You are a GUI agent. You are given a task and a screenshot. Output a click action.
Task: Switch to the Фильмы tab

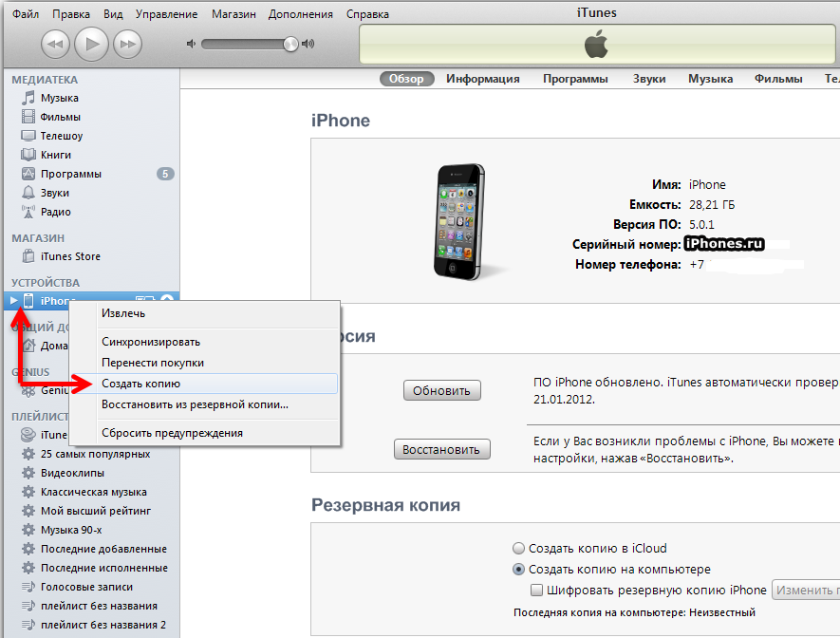click(778, 79)
